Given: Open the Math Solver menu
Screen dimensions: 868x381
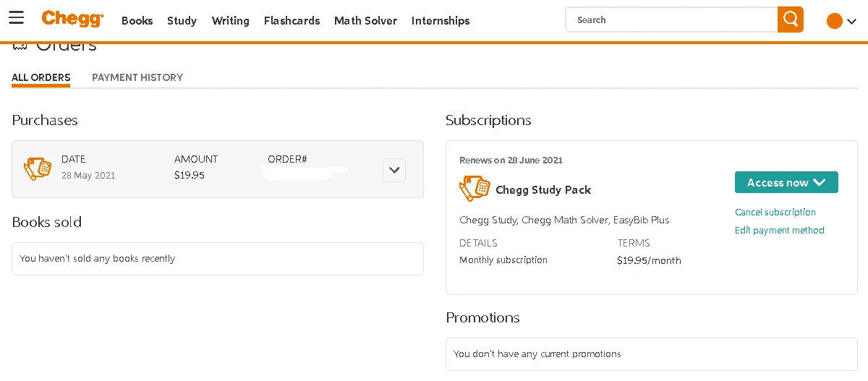Looking at the screenshot, I should point(365,21).
